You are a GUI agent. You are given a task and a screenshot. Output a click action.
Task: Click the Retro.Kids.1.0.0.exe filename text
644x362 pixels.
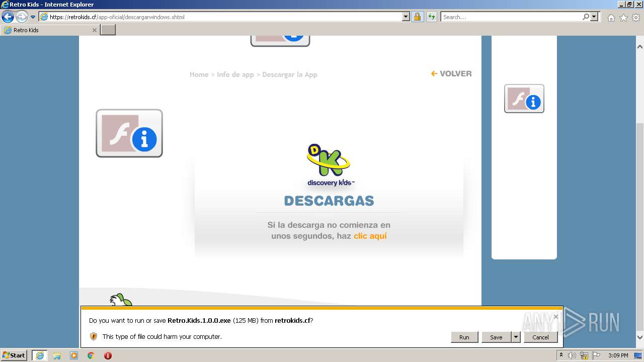[x=199, y=320]
